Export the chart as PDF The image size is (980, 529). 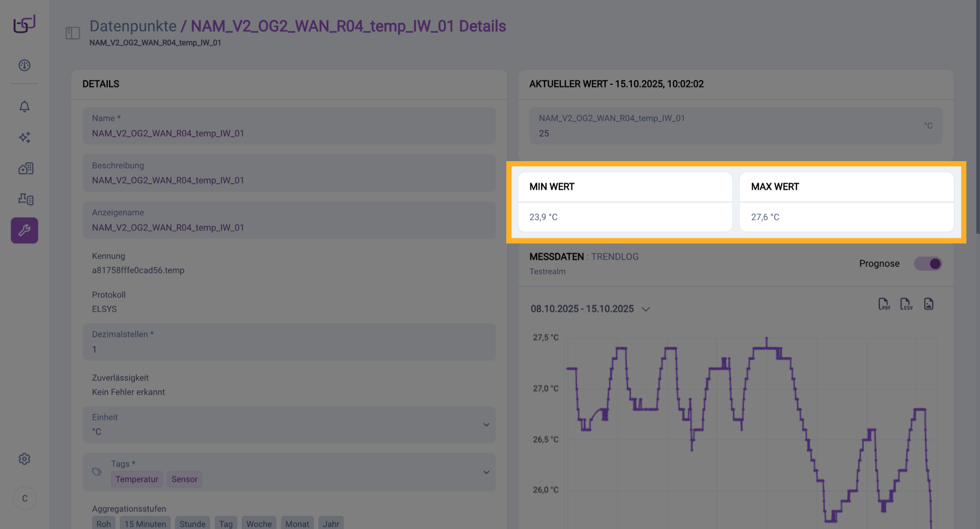pyautogui.click(x=884, y=304)
